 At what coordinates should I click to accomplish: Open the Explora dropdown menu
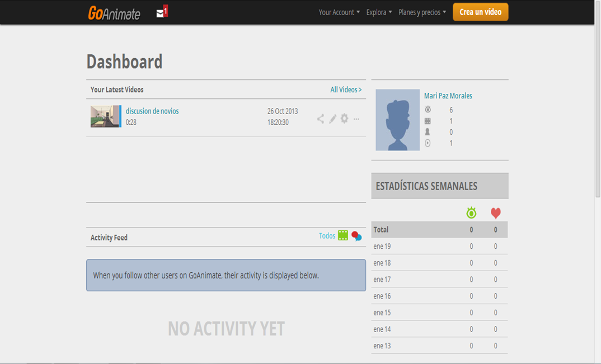pyautogui.click(x=379, y=12)
